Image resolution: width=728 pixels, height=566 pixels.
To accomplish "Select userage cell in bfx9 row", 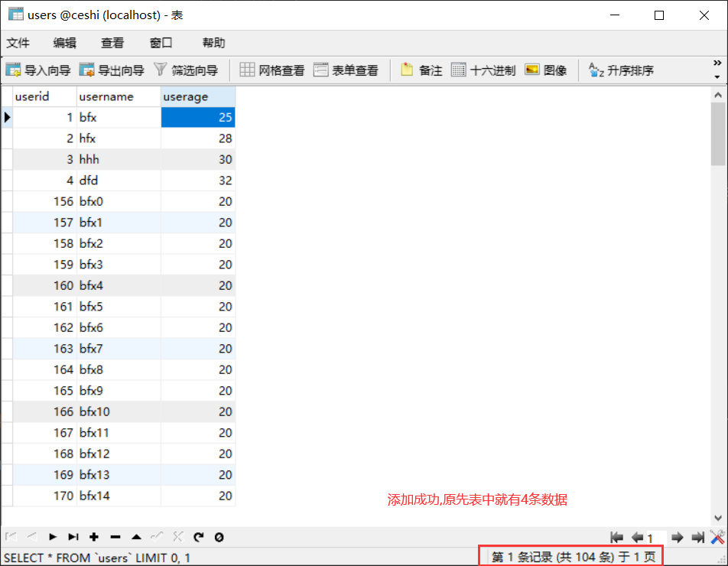I will 198,391.
